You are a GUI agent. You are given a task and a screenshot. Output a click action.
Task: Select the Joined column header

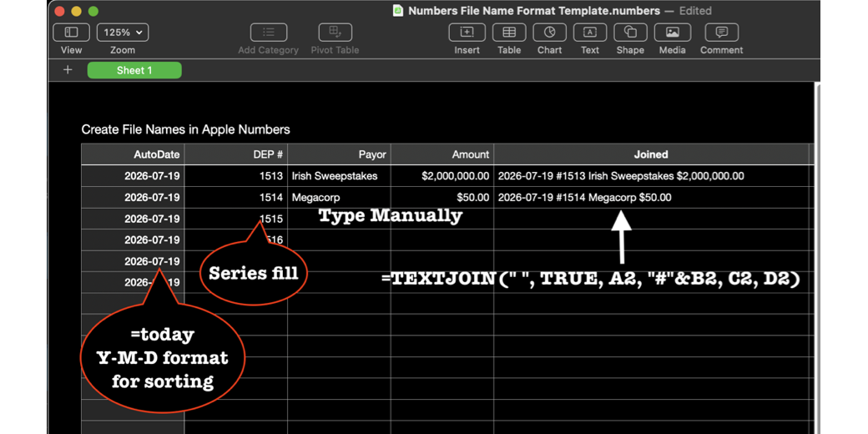(651, 154)
